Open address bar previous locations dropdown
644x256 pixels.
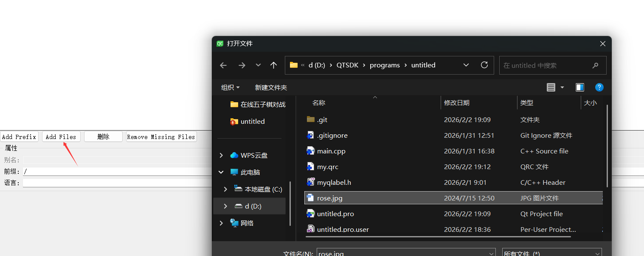[466, 65]
